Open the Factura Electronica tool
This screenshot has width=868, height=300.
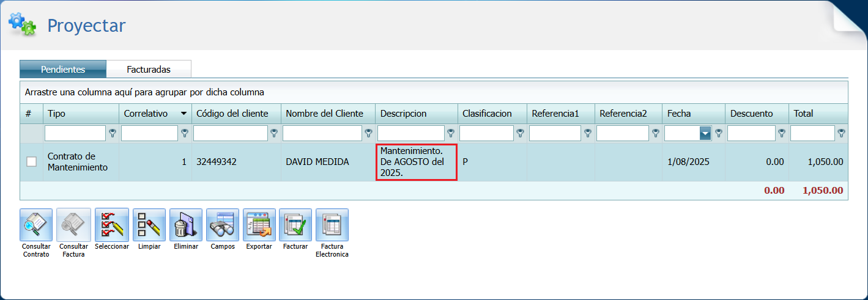point(332,225)
